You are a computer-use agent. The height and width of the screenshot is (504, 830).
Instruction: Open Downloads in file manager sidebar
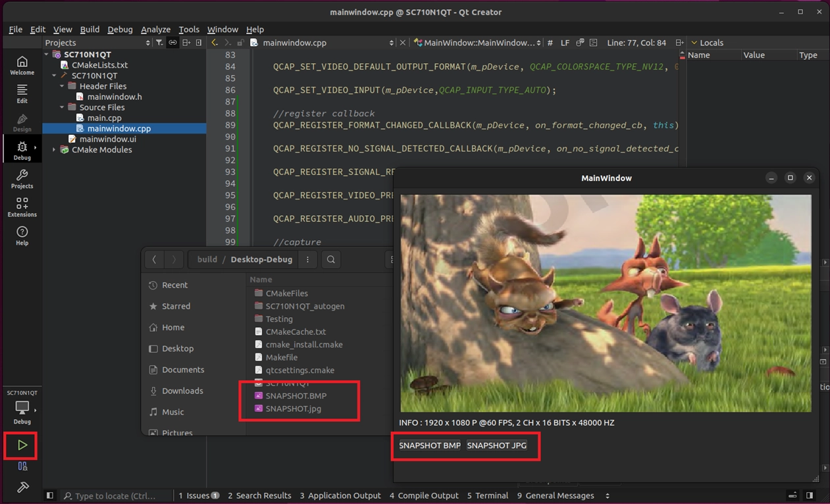pos(182,391)
